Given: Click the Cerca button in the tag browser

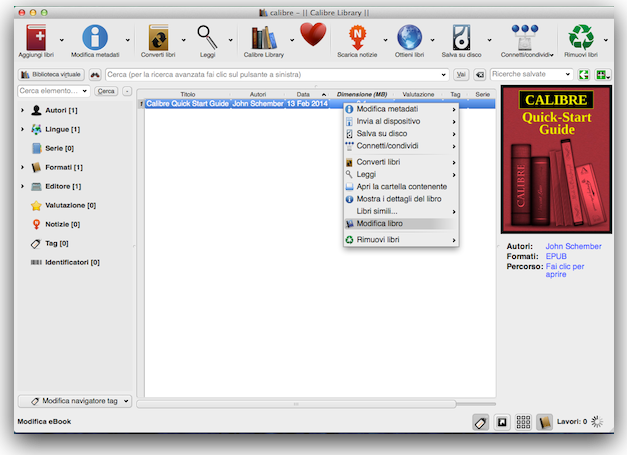Looking at the screenshot, I should [x=106, y=91].
